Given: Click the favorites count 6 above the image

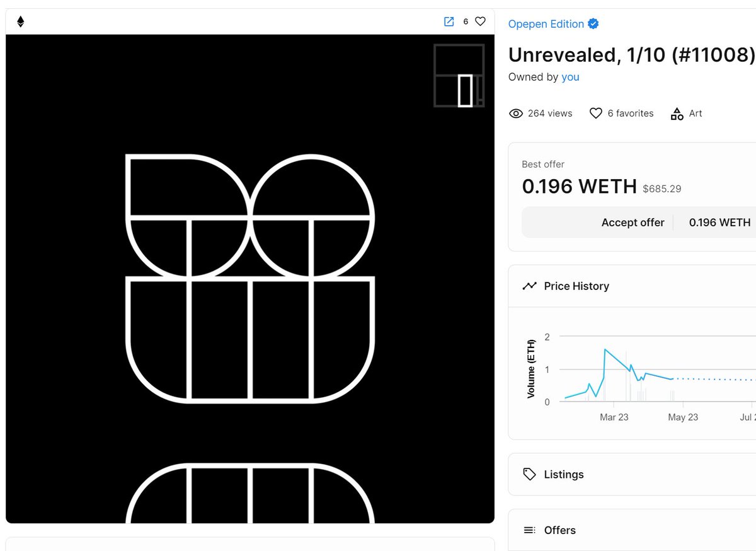Looking at the screenshot, I should coord(466,21).
